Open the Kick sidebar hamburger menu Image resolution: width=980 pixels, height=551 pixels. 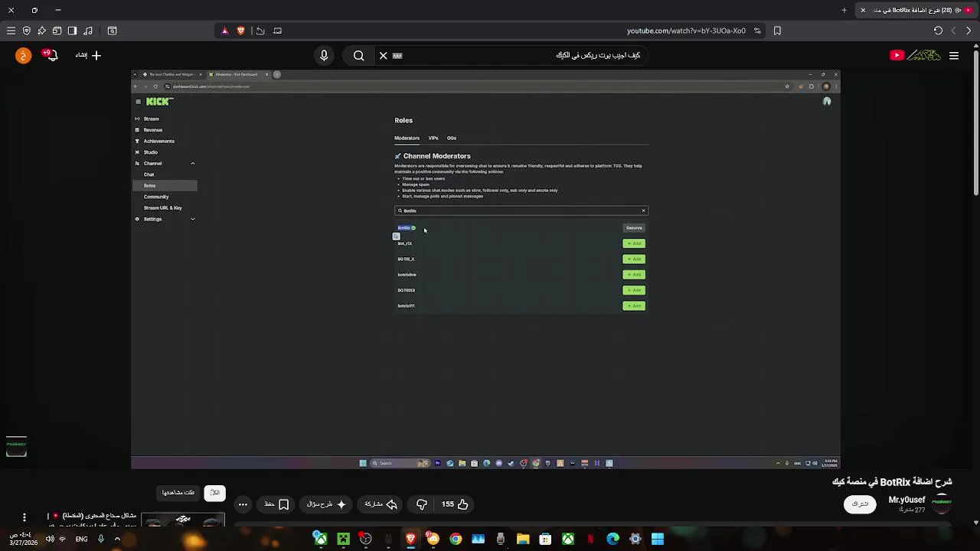138,102
